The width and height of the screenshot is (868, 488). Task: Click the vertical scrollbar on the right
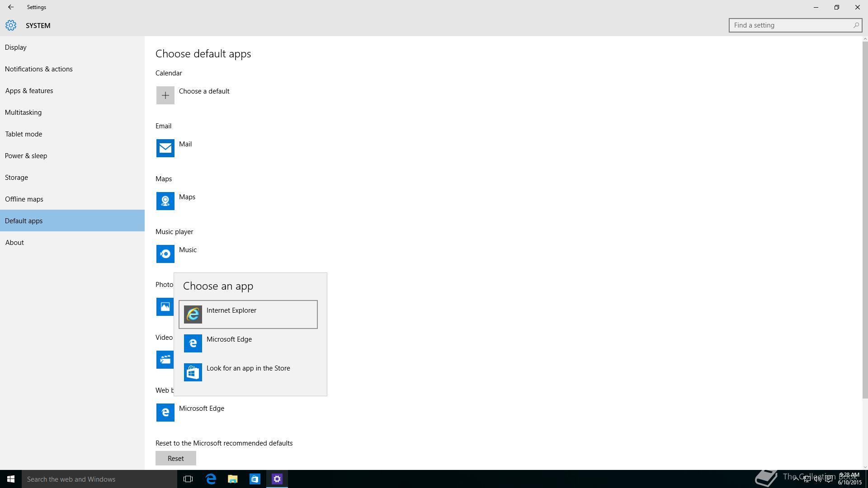[x=865, y=220]
